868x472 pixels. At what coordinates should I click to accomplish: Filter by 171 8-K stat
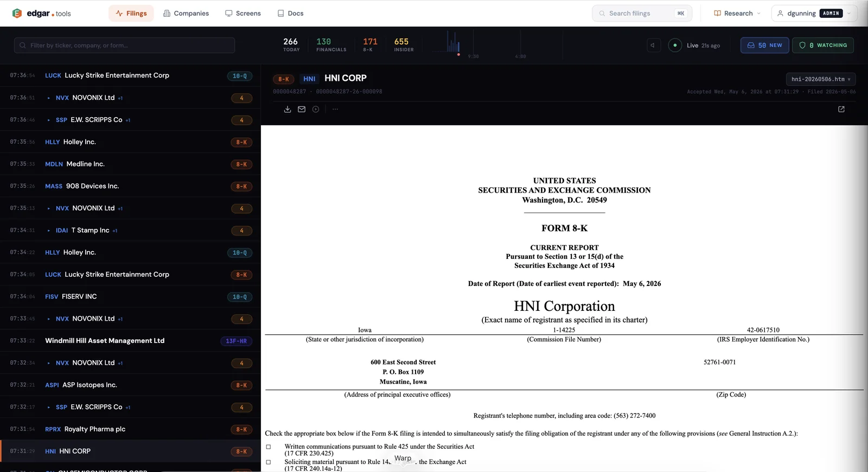pyautogui.click(x=370, y=44)
